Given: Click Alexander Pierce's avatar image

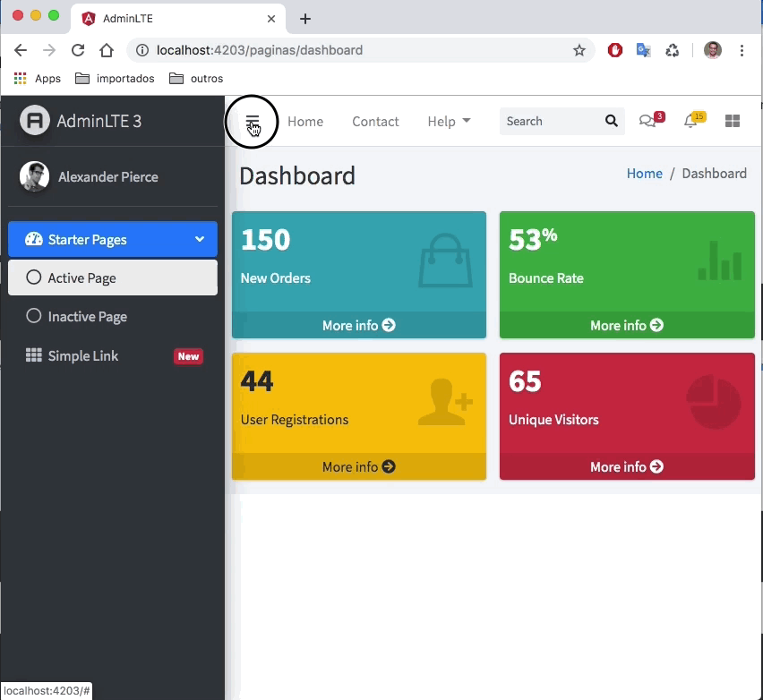Looking at the screenshot, I should tap(34, 176).
